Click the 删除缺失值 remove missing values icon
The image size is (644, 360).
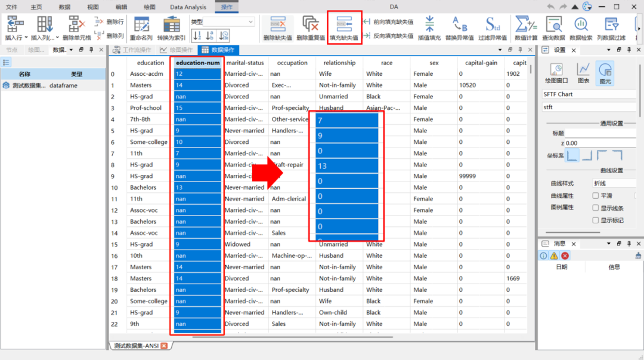click(278, 24)
